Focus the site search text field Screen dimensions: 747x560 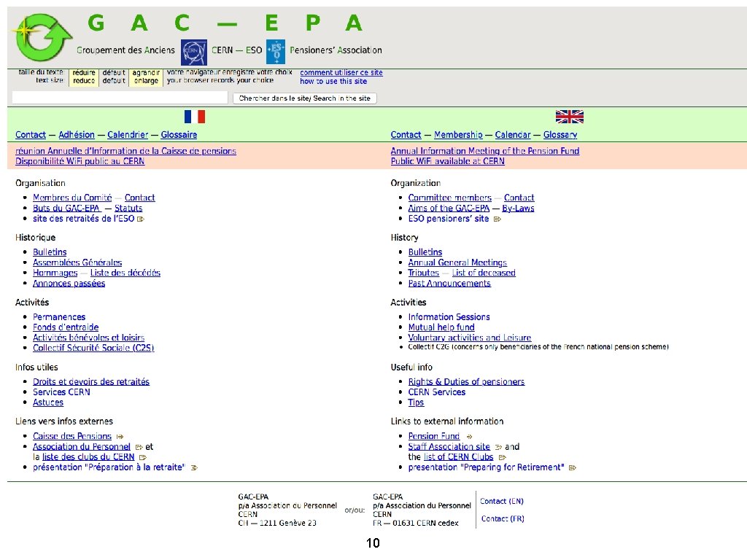pyautogui.click(x=120, y=98)
